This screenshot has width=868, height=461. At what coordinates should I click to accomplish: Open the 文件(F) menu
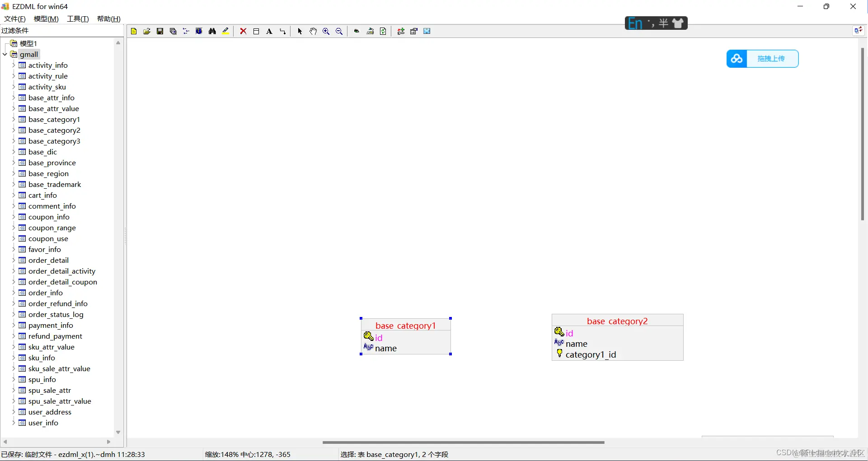tap(15, 19)
